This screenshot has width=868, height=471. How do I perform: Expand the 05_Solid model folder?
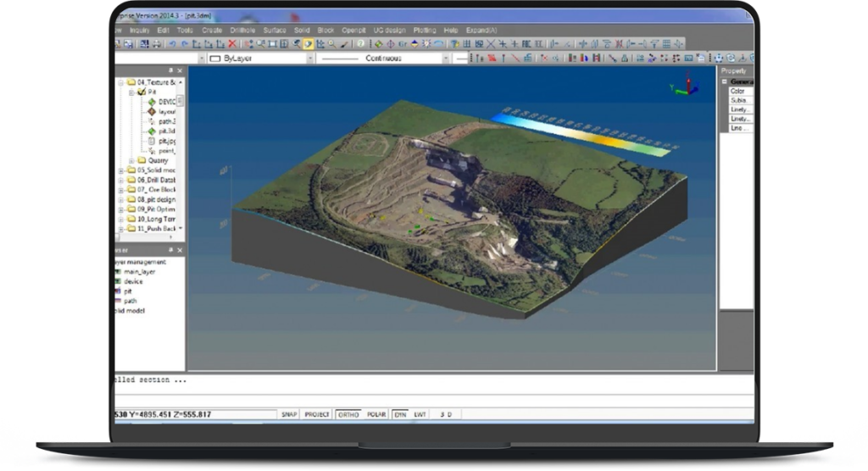[120, 170]
